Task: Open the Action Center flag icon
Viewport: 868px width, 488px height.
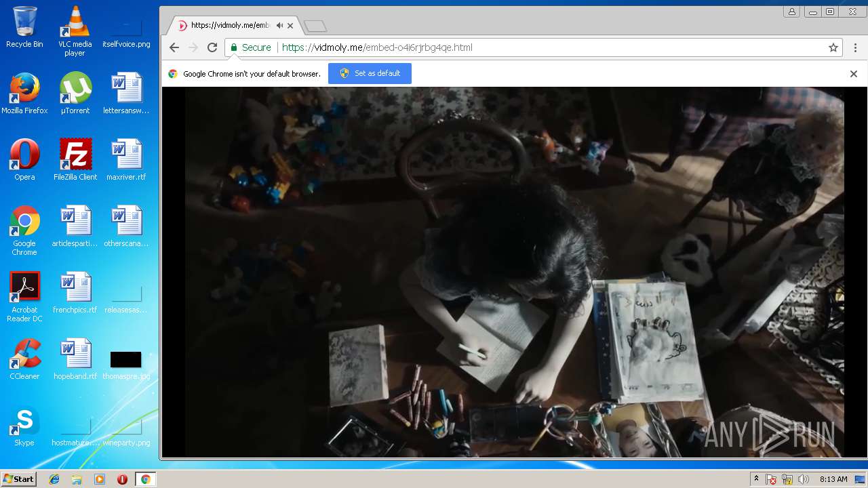Action: click(x=772, y=479)
